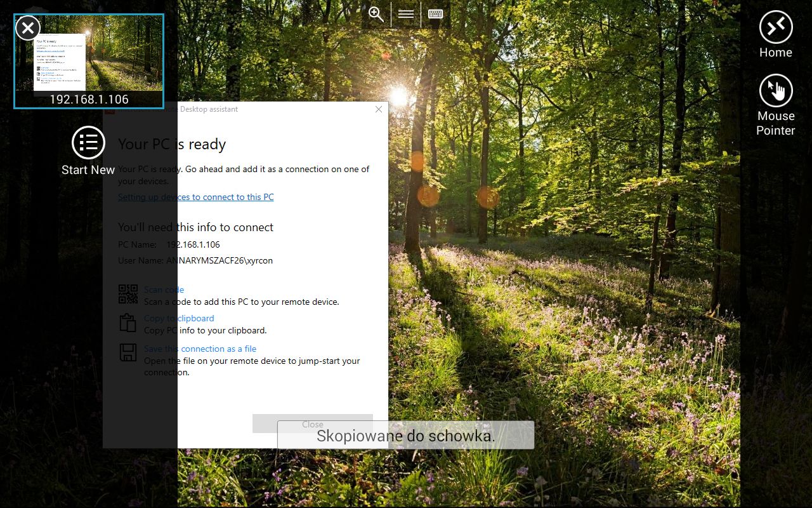Click the PC Name value 192.168.1.106

pos(193,244)
